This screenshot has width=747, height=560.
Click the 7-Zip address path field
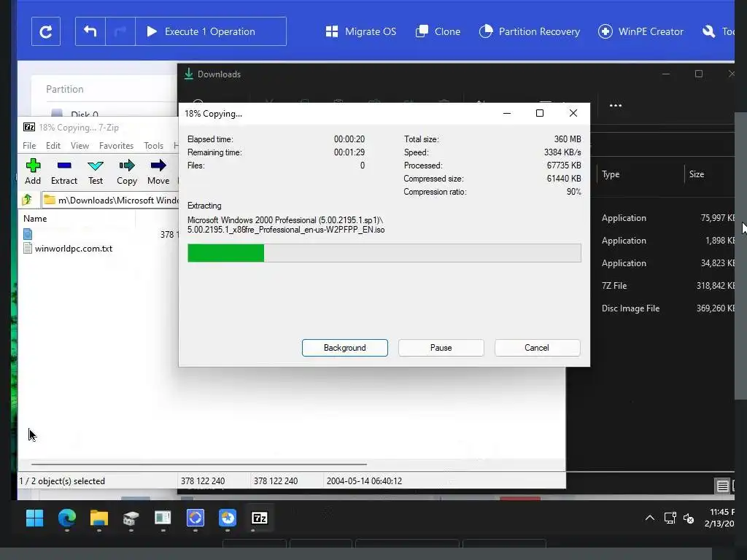point(111,200)
